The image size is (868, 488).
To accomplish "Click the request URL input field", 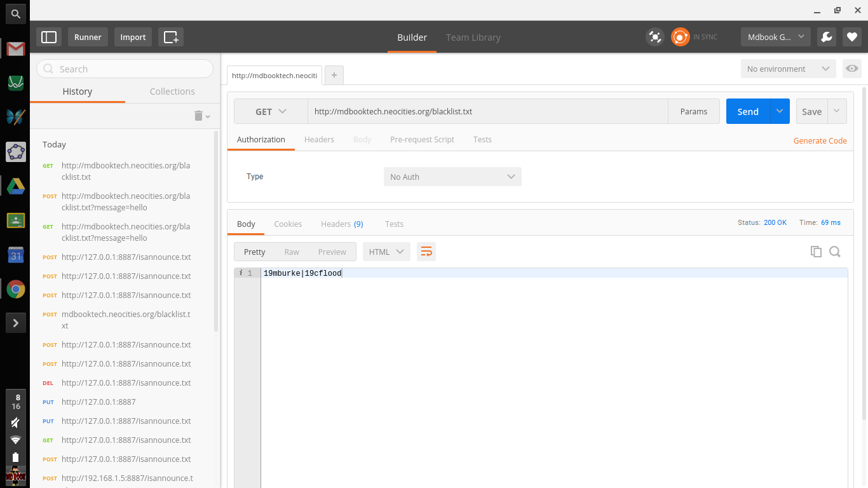I will [x=488, y=111].
